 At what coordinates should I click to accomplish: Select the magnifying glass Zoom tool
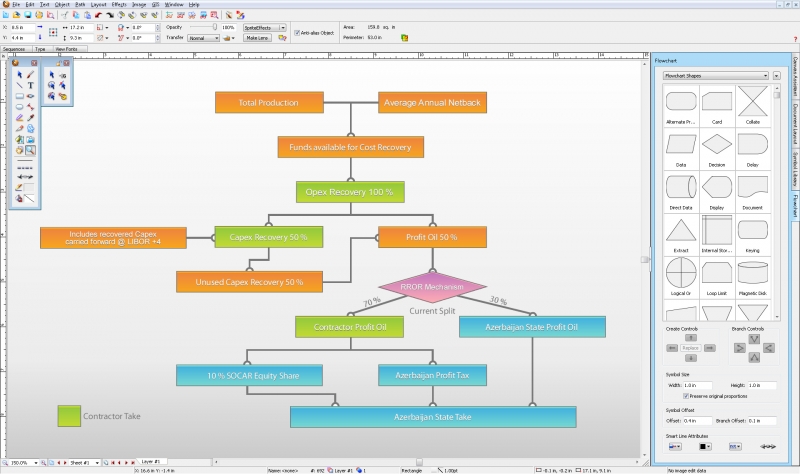click(31, 150)
